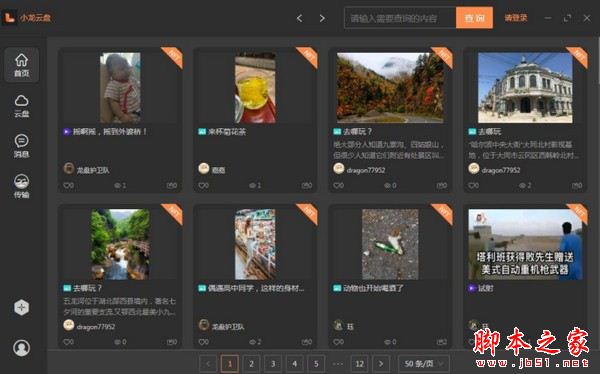Open the autumn mountain landscape thumbnail
The image size is (600, 374).
click(x=390, y=88)
